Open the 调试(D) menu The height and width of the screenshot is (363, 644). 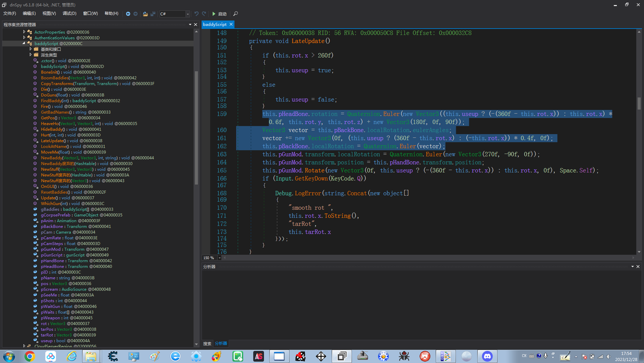(x=69, y=14)
